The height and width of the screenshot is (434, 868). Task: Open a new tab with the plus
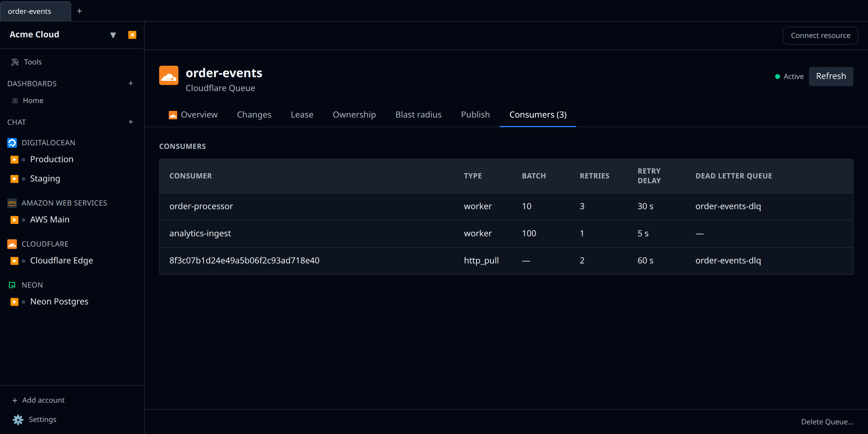pyautogui.click(x=80, y=11)
